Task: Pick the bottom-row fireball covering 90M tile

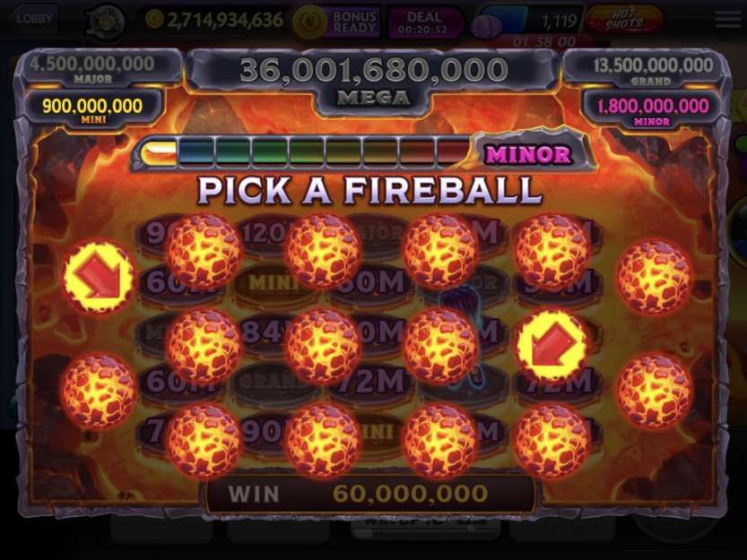Action: tap(323, 440)
